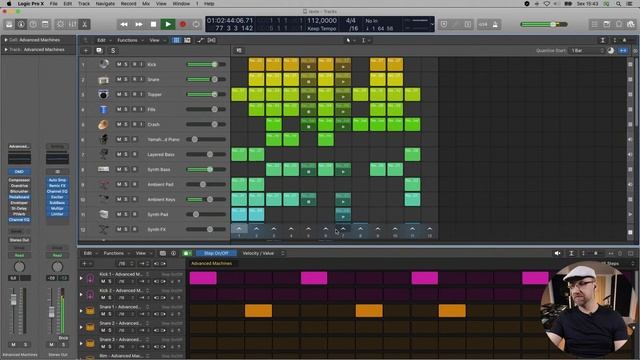The image size is (640, 360).
Task: Open Step Sequencer Functions dropdown
Action: (x=116, y=253)
